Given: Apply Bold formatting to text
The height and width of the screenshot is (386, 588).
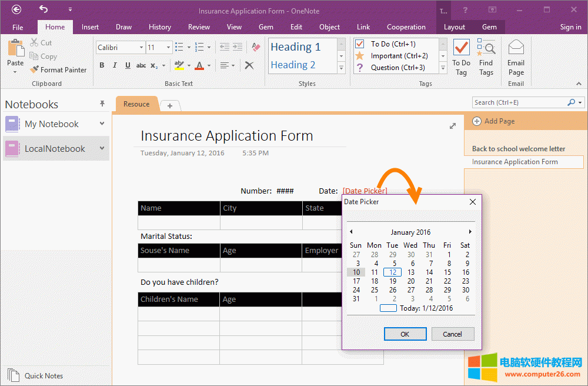Looking at the screenshot, I should point(102,65).
